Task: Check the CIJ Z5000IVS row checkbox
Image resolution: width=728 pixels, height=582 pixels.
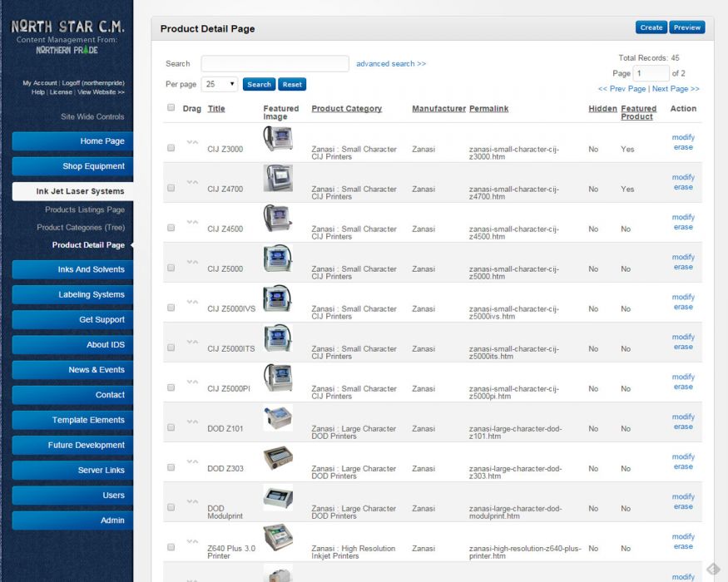Action: pyautogui.click(x=171, y=308)
